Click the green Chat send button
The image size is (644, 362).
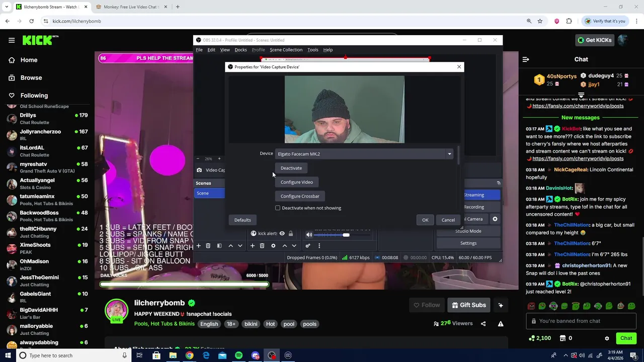tap(626, 338)
